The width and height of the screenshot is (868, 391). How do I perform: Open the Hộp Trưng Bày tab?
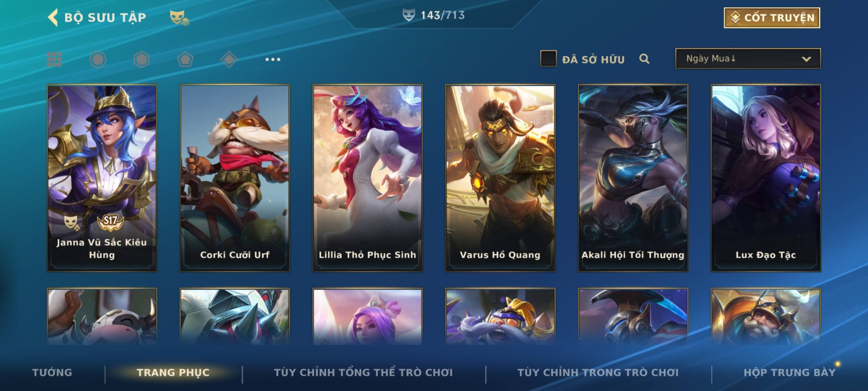tap(790, 373)
